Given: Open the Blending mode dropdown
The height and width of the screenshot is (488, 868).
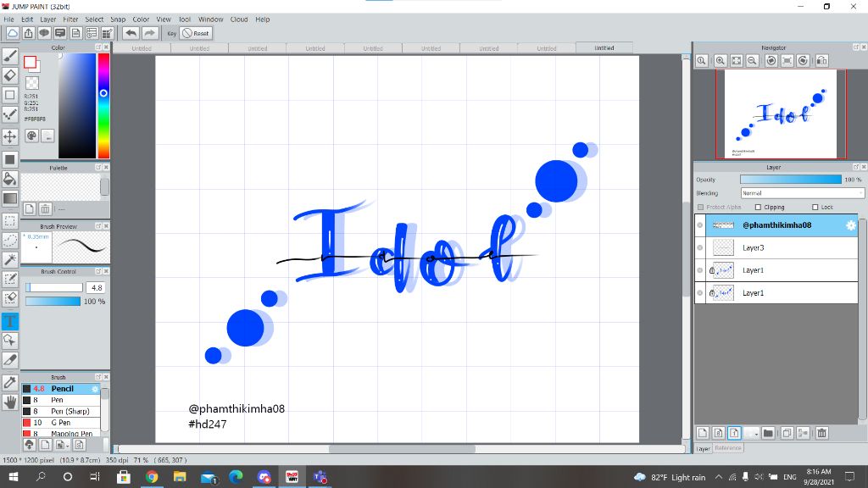Looking at the screenshot, I should 802,193.
